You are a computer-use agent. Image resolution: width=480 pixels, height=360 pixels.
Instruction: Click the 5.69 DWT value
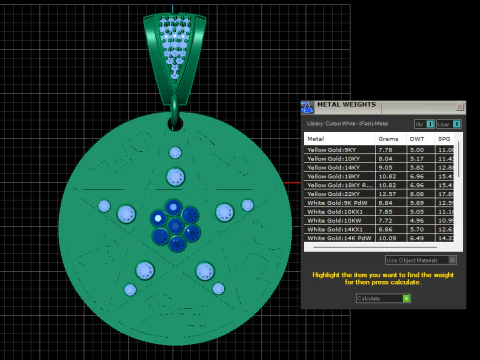pyautogui.click(x=417, y=203)
